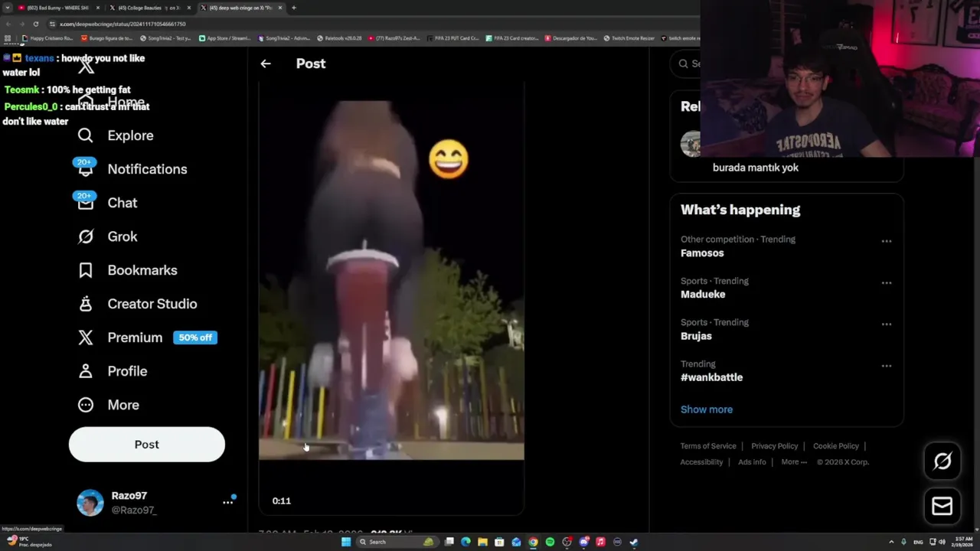
Task: Go back with the Post arrow
Action: [x=266, y=64]
